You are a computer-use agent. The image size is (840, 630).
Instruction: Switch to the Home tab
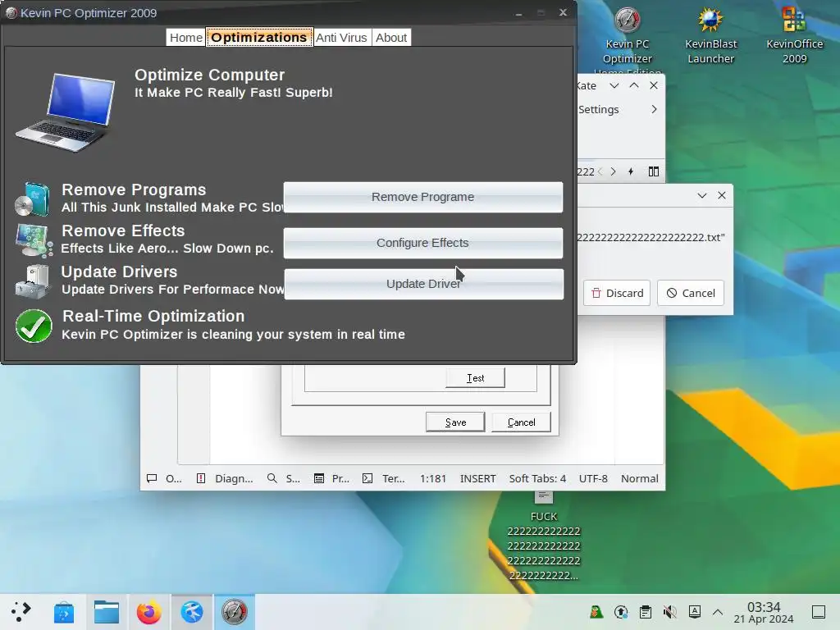[186, 38]
